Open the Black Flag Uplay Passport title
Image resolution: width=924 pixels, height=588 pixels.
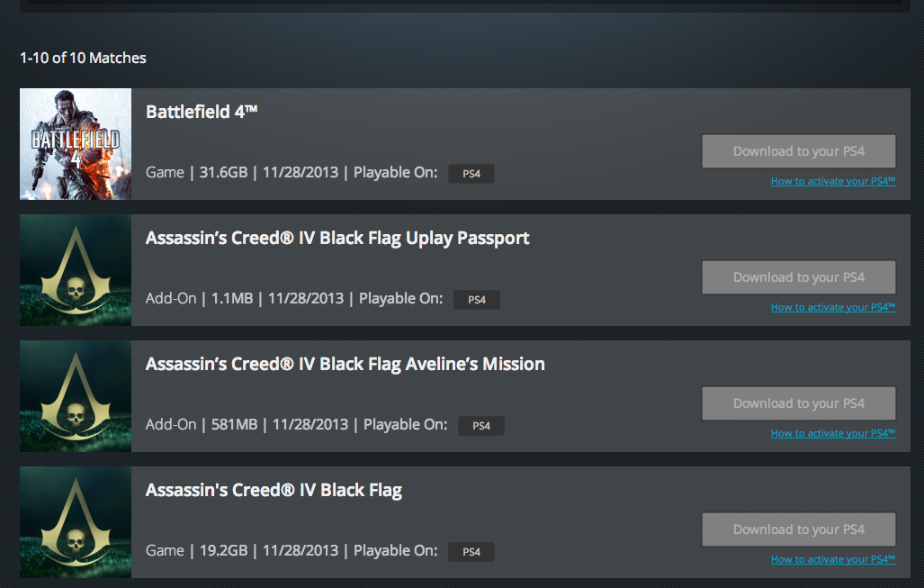(337, 238)
